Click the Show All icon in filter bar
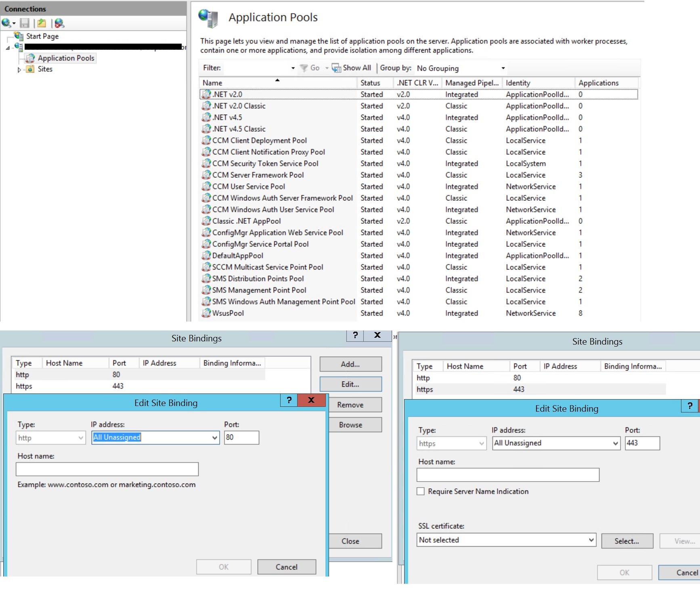 click(335, 67)
